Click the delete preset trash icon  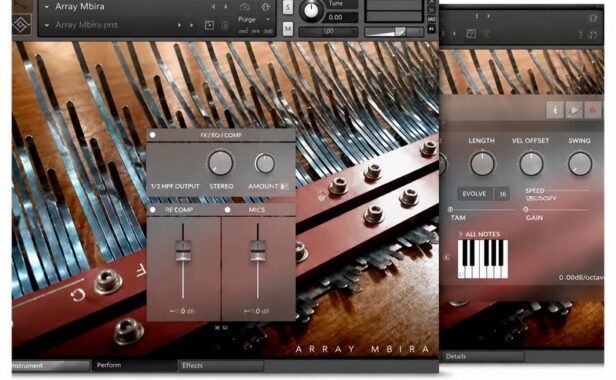coord(226,25)
